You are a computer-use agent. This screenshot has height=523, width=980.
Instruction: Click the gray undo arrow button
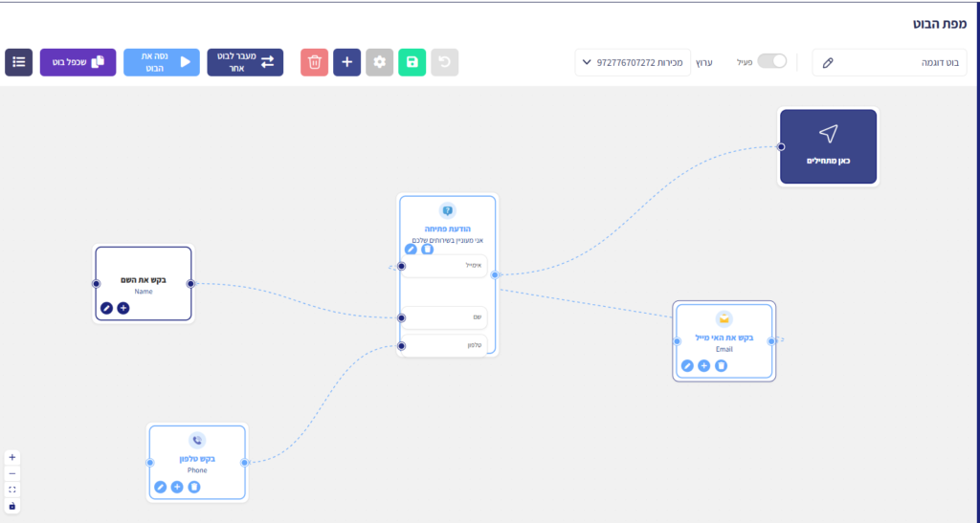pyautogui.click(x=444, y=62)
